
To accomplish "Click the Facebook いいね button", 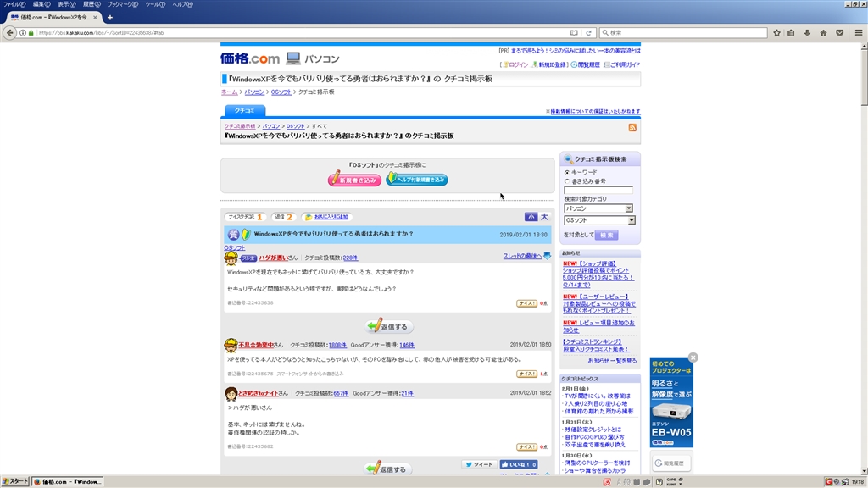I will [519, 465].
